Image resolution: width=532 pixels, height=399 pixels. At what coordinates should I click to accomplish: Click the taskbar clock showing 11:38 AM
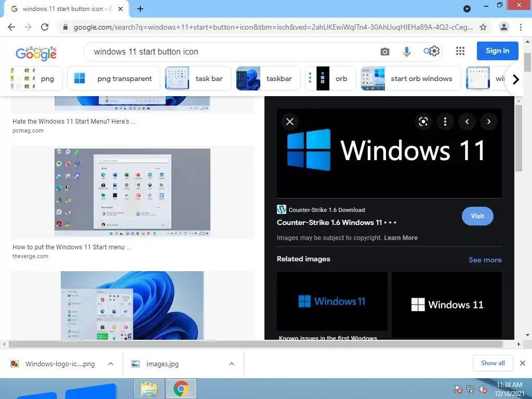pos(509,389)
